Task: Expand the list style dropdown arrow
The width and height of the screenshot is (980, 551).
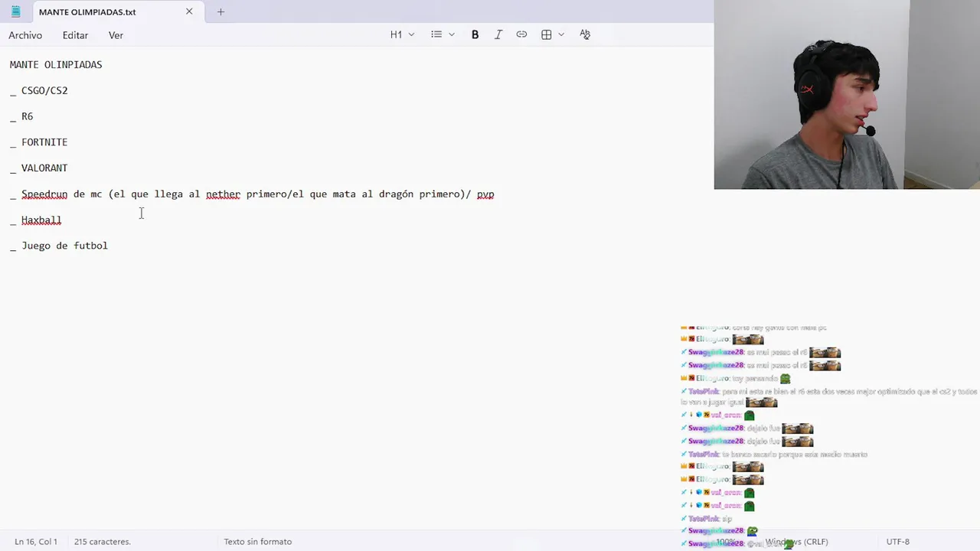Action: click(452, 34)
